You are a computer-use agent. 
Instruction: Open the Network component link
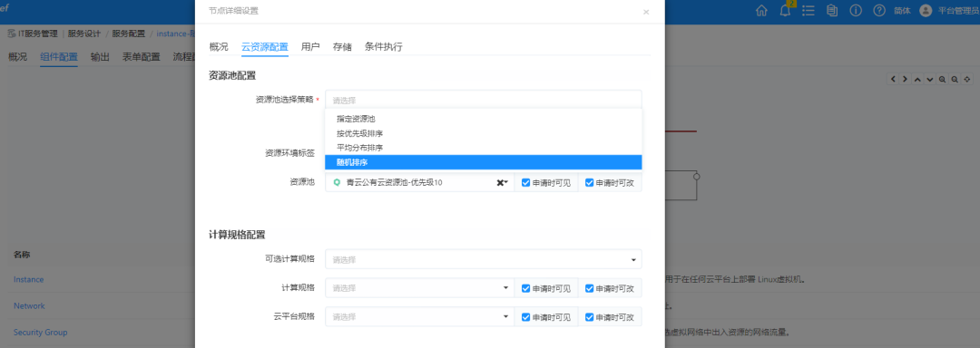(x=29, y=306)
